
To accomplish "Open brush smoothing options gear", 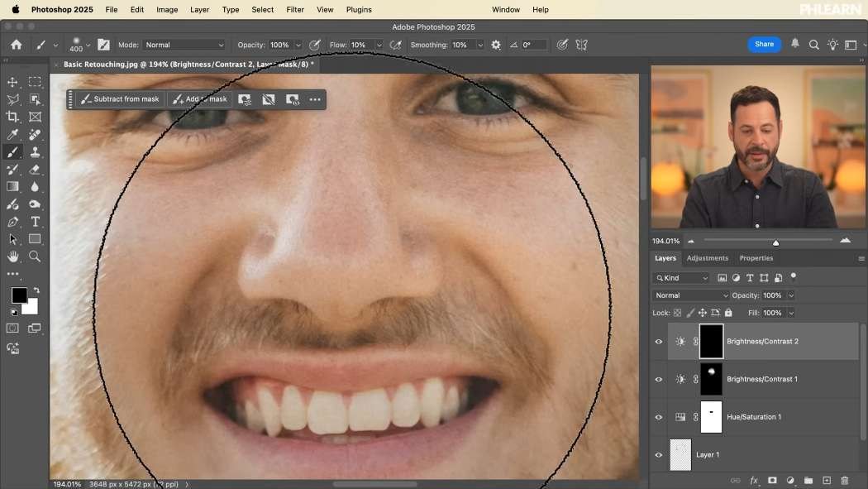I will pos(496,45).
